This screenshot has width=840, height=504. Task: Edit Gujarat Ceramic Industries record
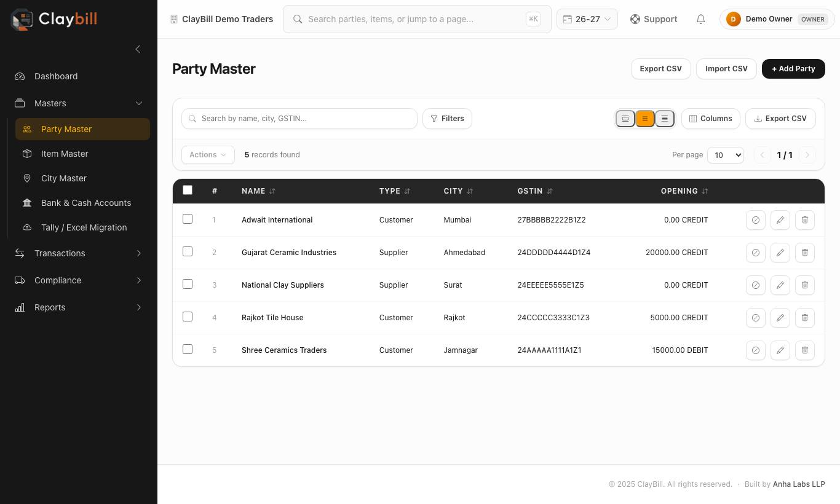point(780,253)
